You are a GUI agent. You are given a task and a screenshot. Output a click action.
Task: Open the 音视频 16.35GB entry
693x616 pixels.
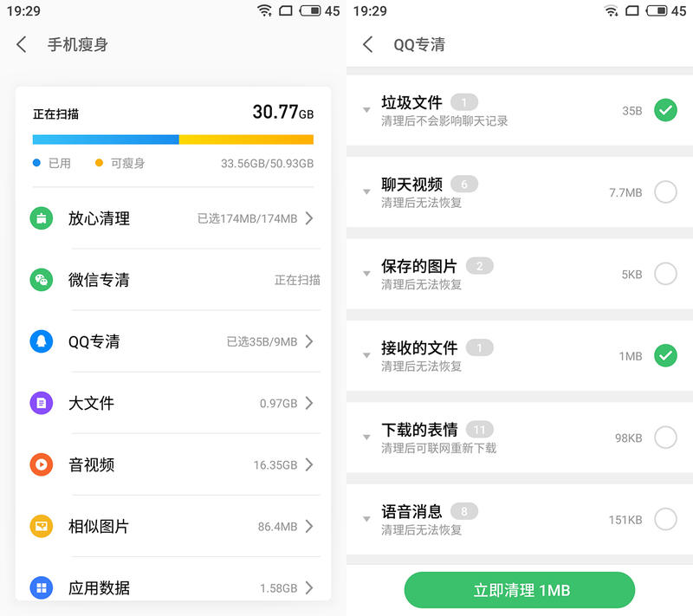tap(173, 464)
